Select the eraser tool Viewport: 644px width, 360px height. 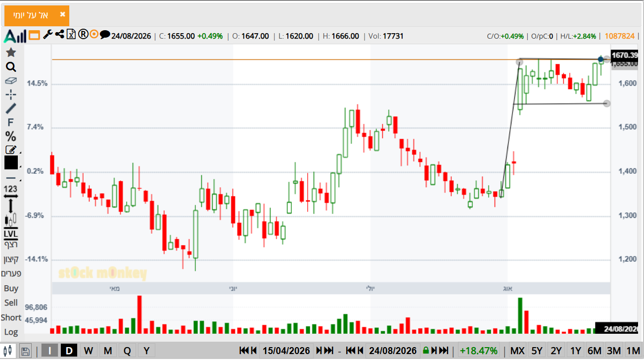click(11, 81)
